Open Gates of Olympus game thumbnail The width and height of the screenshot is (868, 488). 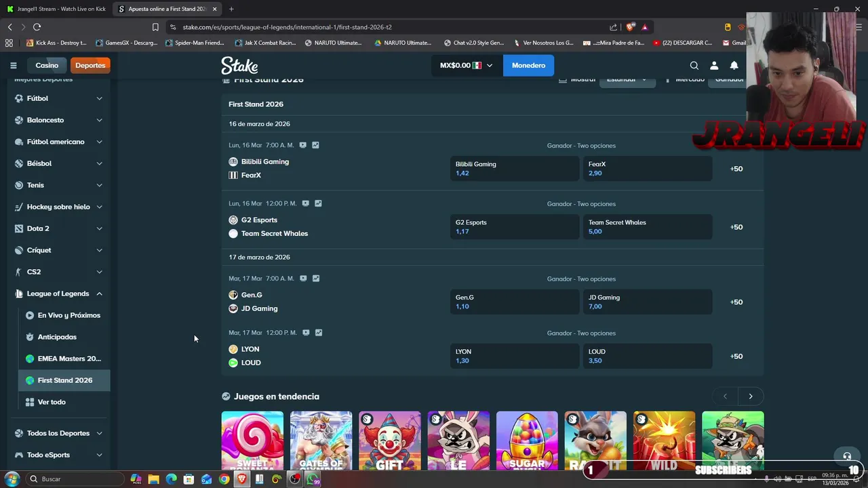[x=321, y=441]
